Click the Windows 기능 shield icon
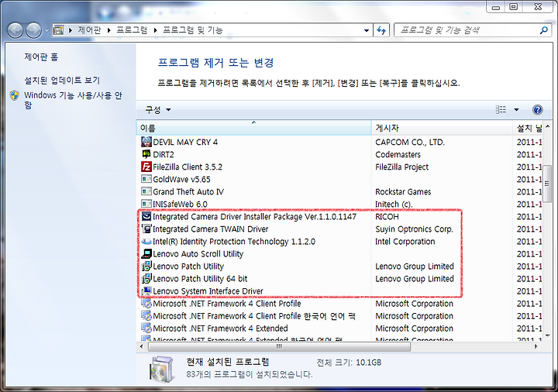 [15, 95]
